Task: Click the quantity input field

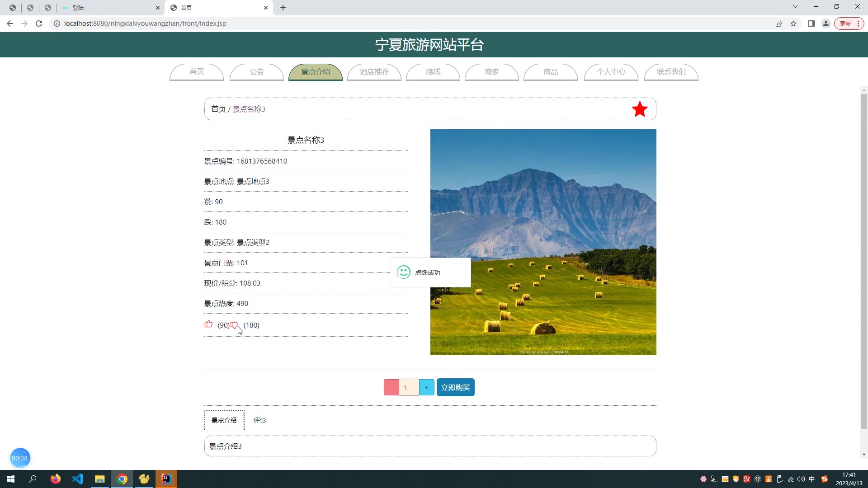Action: pyautogui.click(x=409, y=387)
